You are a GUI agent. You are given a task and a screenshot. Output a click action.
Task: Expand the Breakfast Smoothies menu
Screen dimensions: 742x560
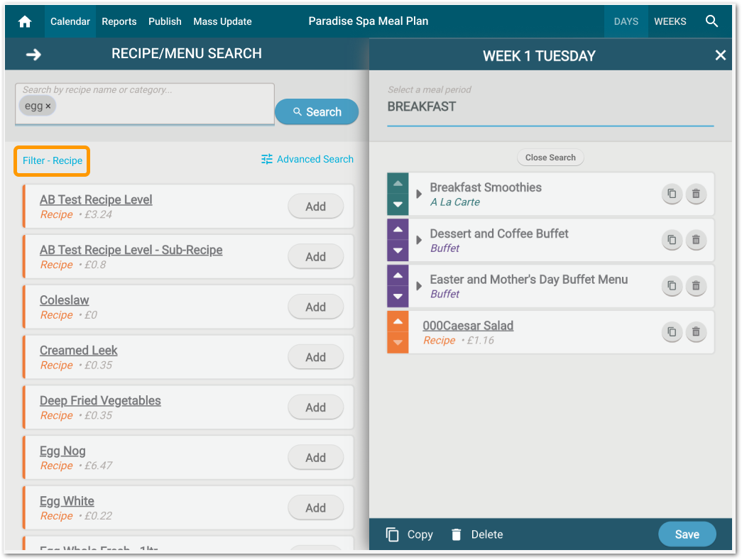[x=419, y=194]
